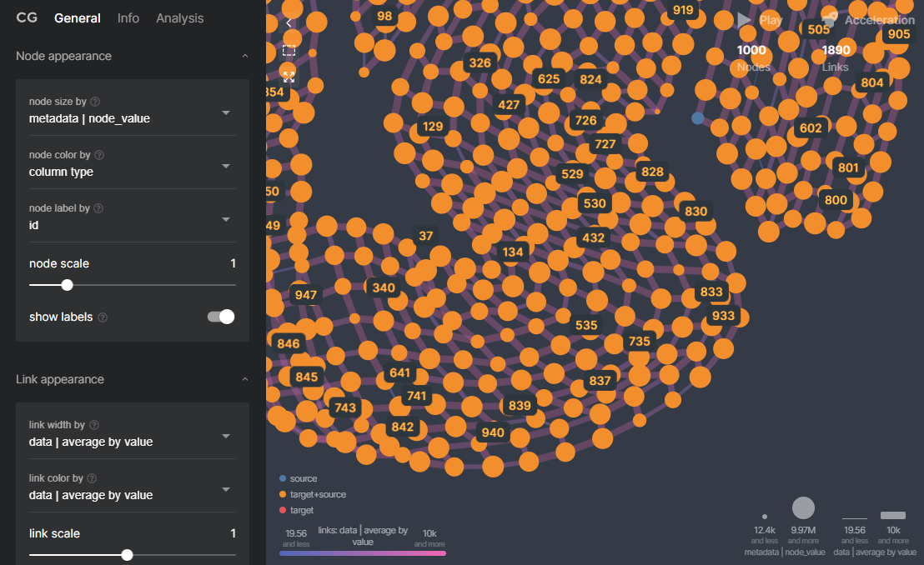Click the Acceleration rocket icon
Screen dimensions: 924x565
(829, 19)
